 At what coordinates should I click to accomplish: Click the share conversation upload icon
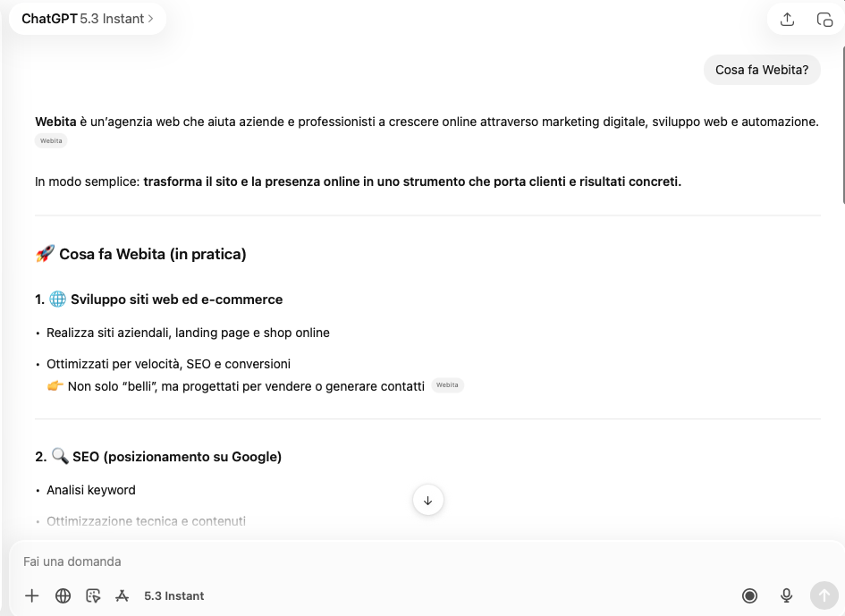coord(787,19)
